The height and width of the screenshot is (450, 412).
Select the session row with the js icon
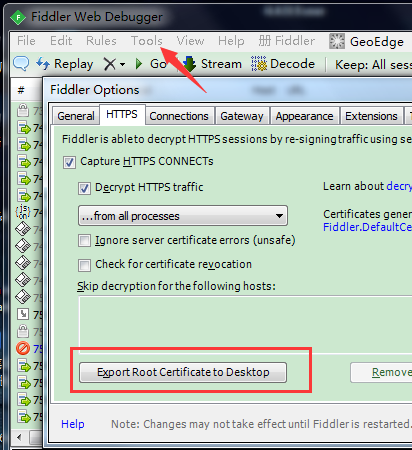[x=29, y=212]
